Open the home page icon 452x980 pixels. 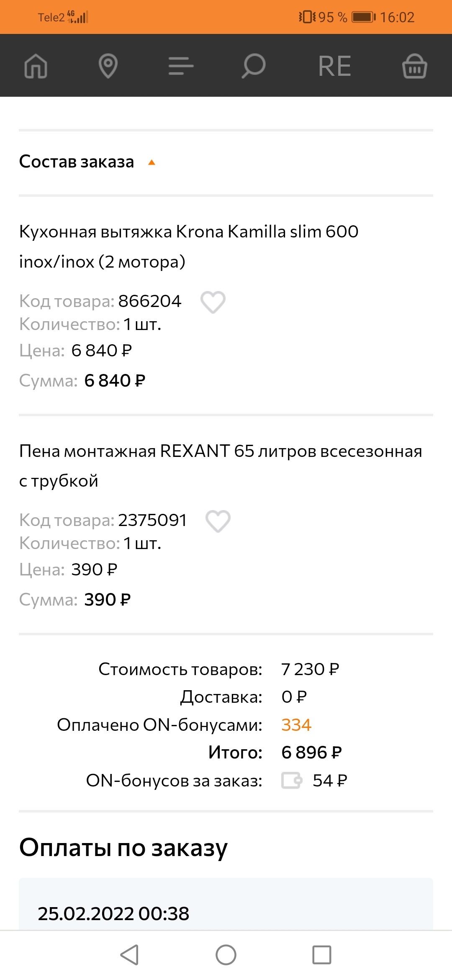[36, 66]
